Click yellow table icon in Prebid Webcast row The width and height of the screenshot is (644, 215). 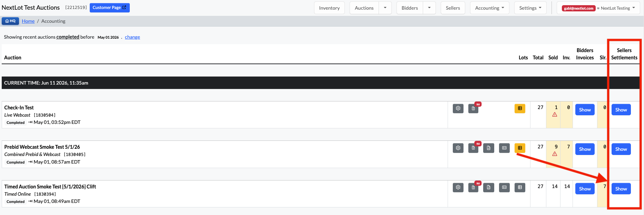coord(520,148)
